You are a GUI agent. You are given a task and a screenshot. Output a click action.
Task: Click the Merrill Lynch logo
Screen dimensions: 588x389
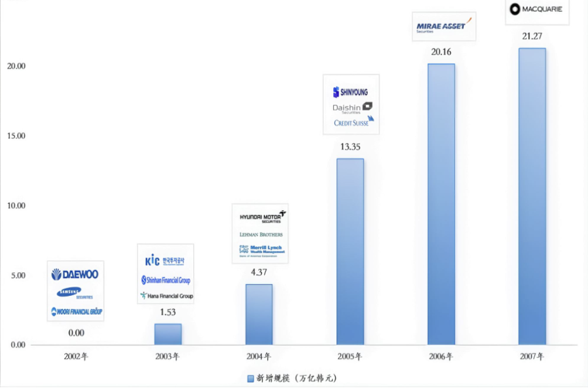tap(262, 251)
